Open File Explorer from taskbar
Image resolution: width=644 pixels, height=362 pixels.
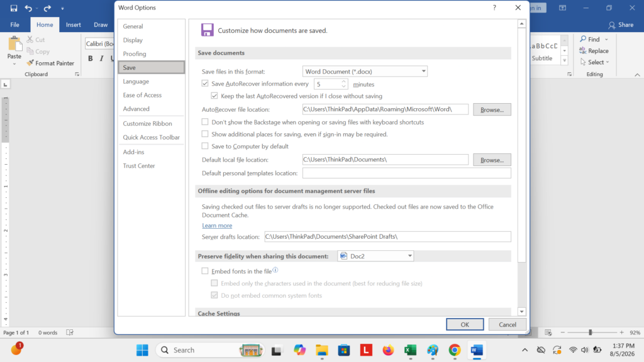321,350
